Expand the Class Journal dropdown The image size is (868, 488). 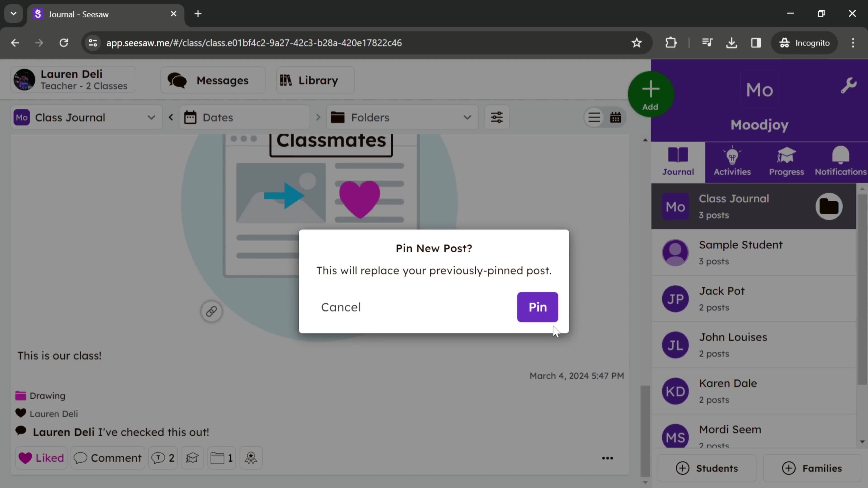coord(86,117)
